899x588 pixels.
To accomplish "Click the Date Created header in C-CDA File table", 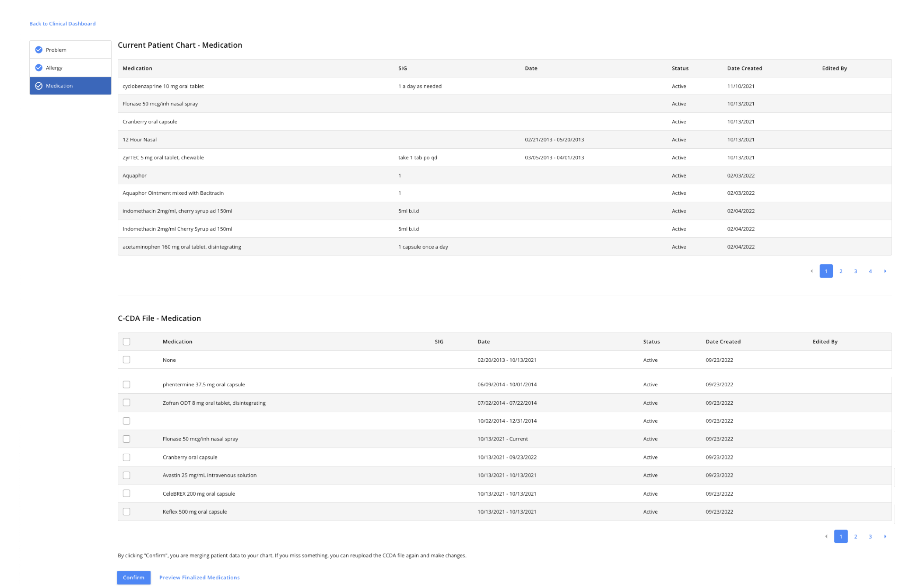I will coord(723,342).
